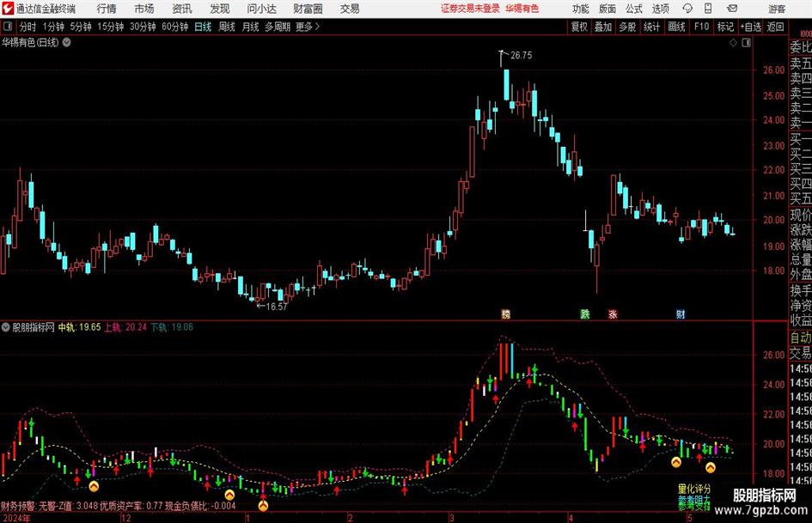Click the 榜 marker icon on chart
The height and width of the screenshot is (523, 812).
click(506, 313)
